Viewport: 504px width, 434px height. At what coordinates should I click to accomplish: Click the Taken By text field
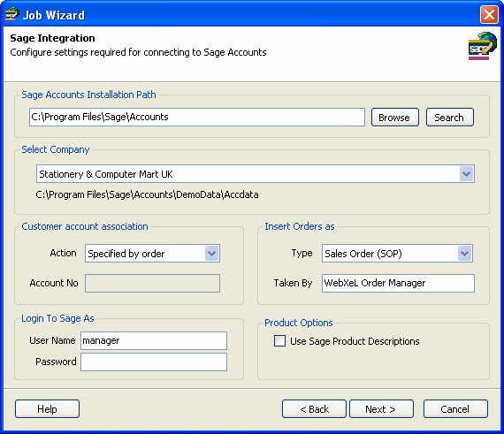tap(398, 284)
